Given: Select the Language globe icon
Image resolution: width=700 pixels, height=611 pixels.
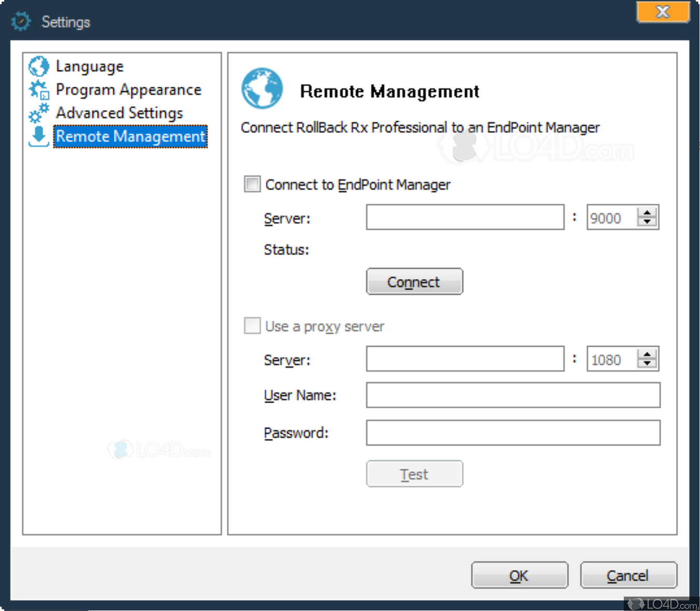Looking at the screenshot, I should 38,66.
